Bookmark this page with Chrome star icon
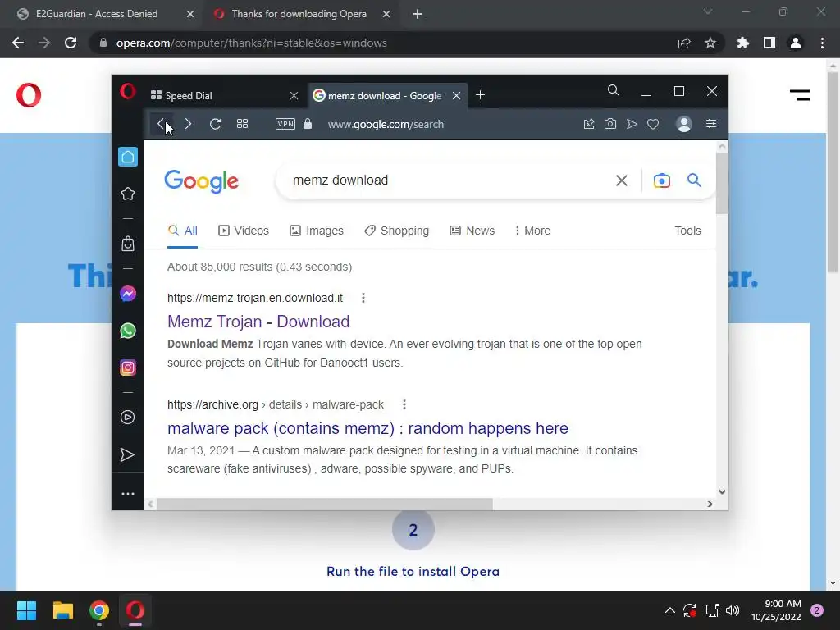Image resolution: width=840 pixels, height=630 pixels. 710,43
